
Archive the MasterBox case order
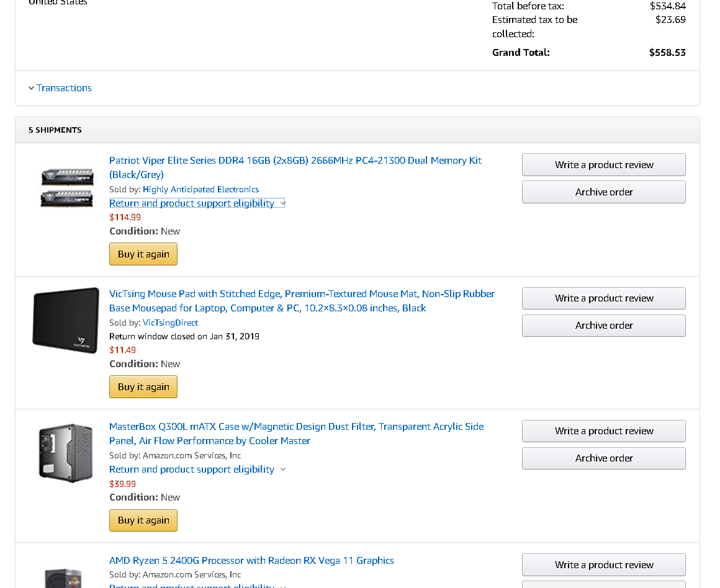pyautogui.click(x=604, y=458)
